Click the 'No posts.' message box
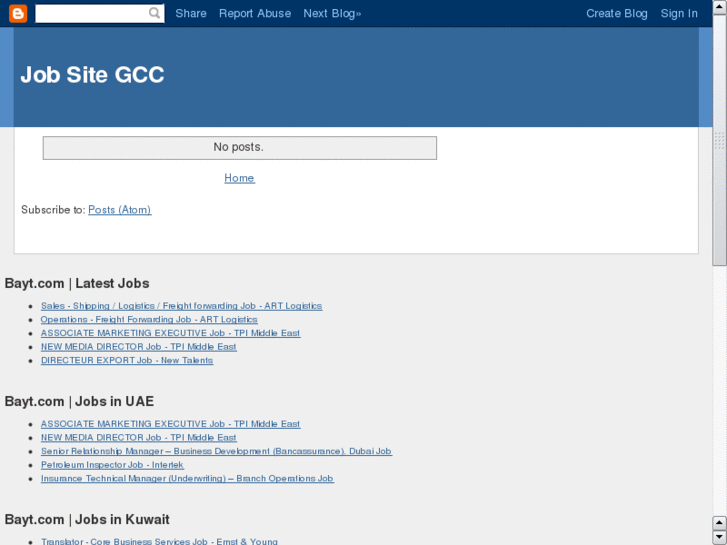The image size is (727, 545). [x=240, y=147]
